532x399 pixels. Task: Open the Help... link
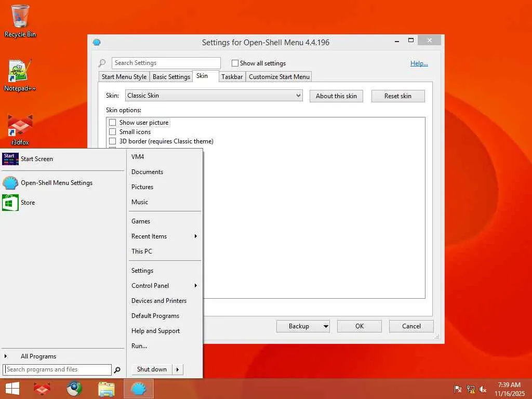pyautogui.click(x=419, y=63)
